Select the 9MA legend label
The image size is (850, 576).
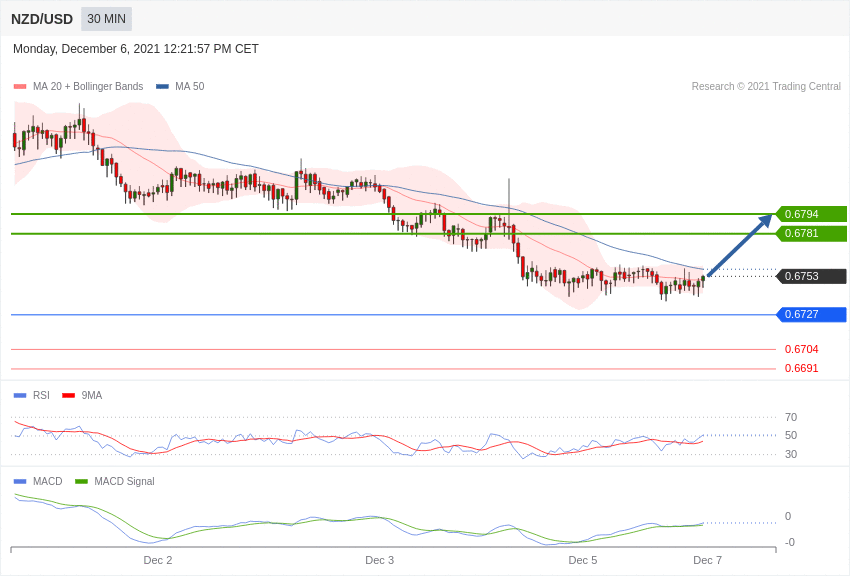click(92, 396)
